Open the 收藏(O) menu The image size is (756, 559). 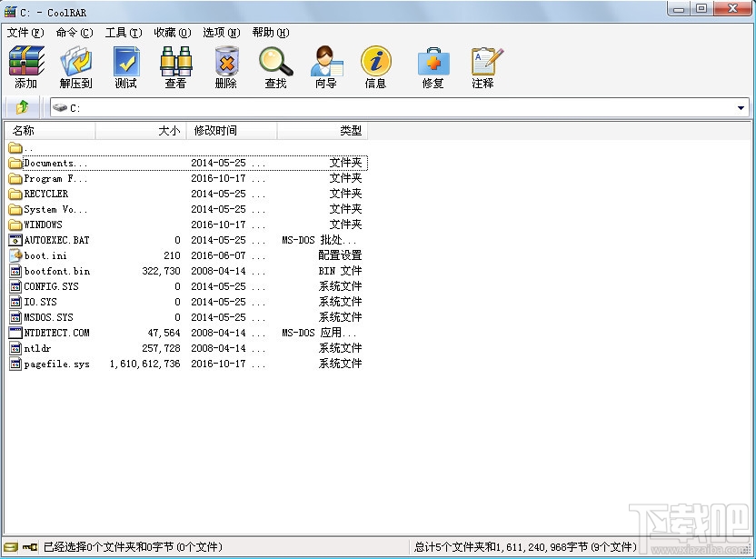tap(173, 33)
